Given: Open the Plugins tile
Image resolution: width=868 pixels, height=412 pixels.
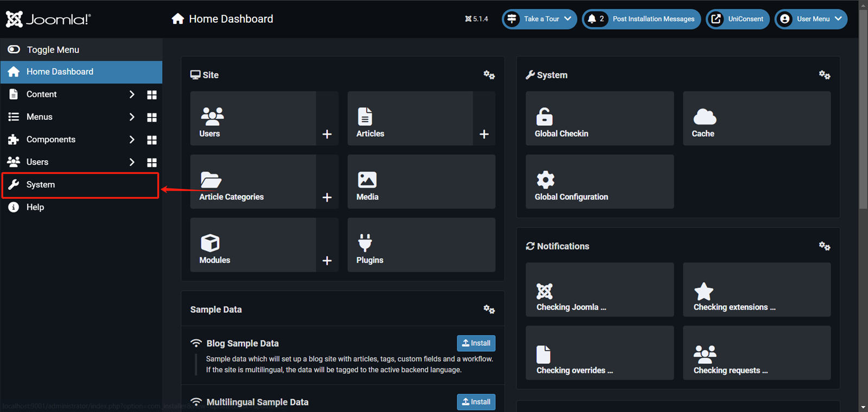Looking at the screenshot, I should pos(422,245).
